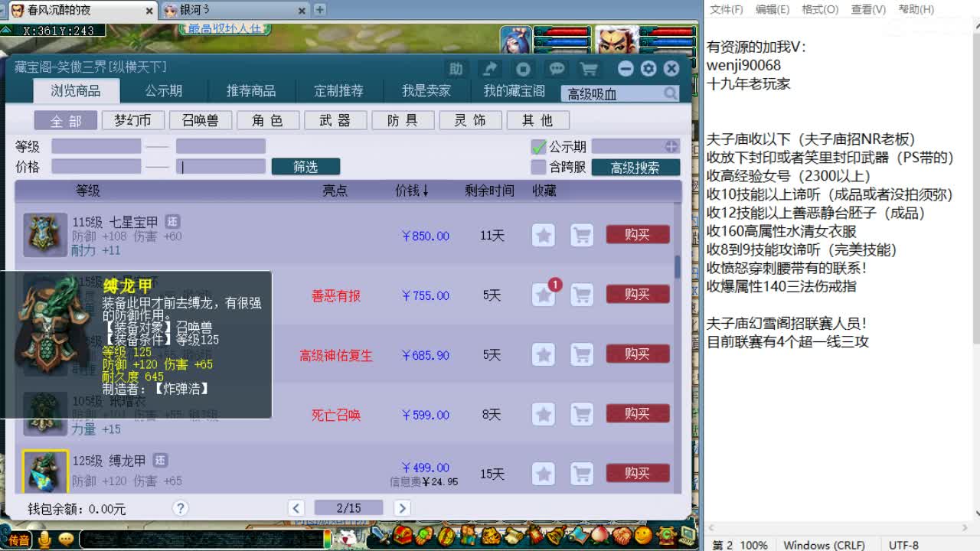The image size is (980, 551).
Task: Add the ¥499.00 缚龙甲 to cart
Action: click(x=582, y=474)
